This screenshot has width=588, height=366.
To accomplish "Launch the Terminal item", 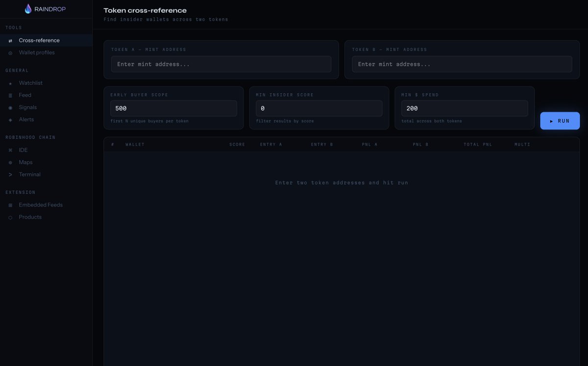I will pyautogui.click(x=46, y=174).
